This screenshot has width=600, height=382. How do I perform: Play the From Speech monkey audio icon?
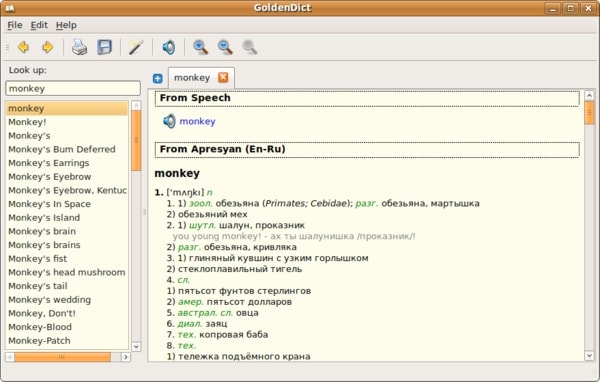[x=169, y=121]
